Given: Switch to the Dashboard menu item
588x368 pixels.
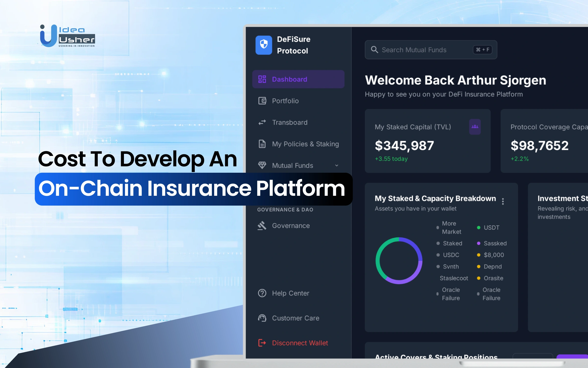Looking at the screenshot, I should (289, 79).
